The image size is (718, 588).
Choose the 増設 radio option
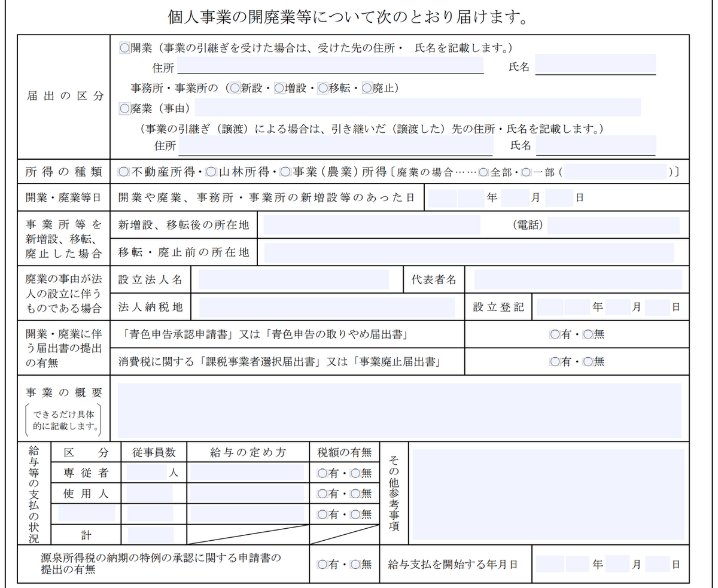[x=279, y=88]
